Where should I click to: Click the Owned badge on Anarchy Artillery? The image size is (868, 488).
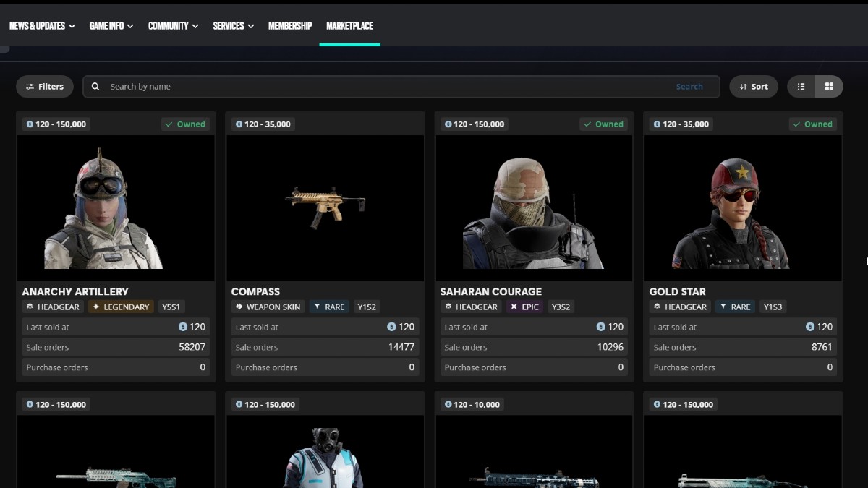tap(186, 124)
